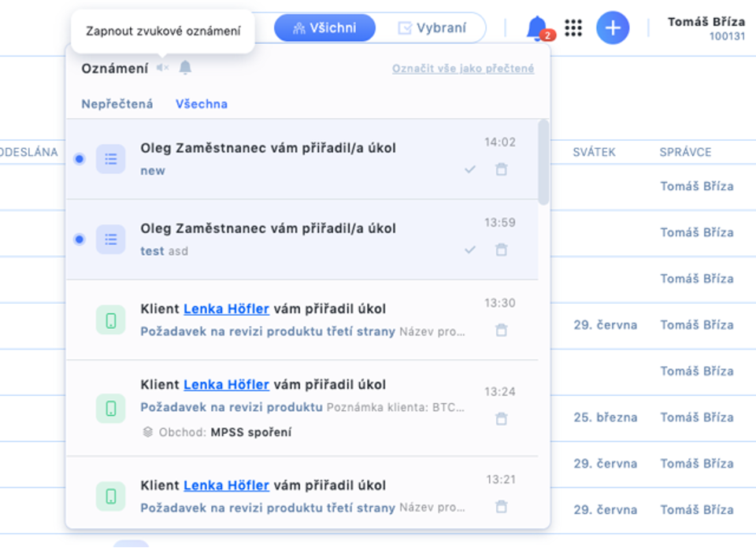Mark the 13:59 notification as read
756x548 pixels.
[x=470, y=250]
